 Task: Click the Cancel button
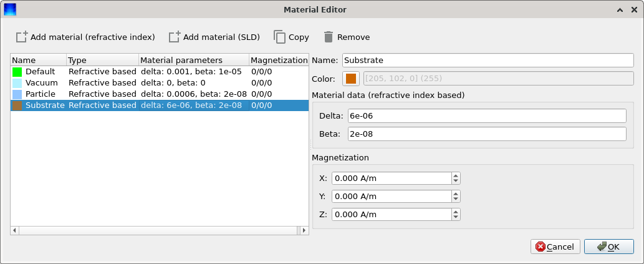click(555, 247)
